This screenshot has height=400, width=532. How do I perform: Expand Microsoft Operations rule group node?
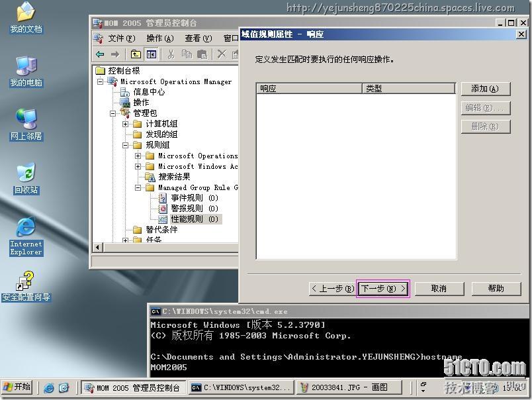[138, 156]
